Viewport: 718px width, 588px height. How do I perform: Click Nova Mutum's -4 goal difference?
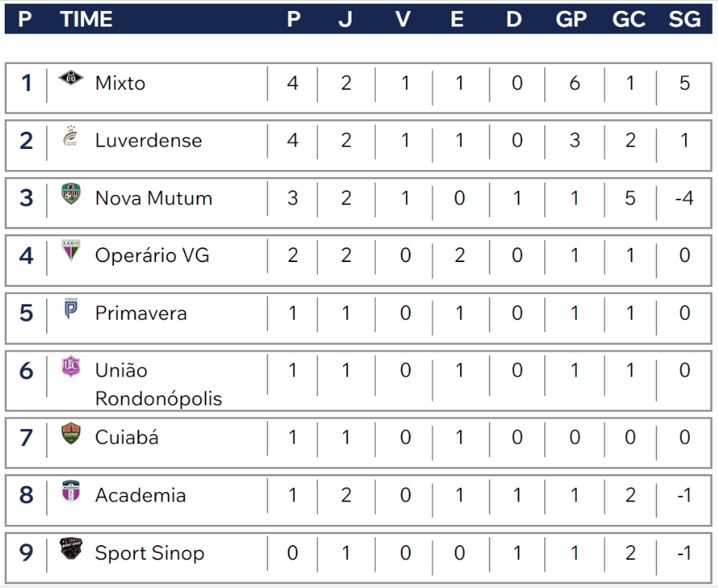point(684,198)
